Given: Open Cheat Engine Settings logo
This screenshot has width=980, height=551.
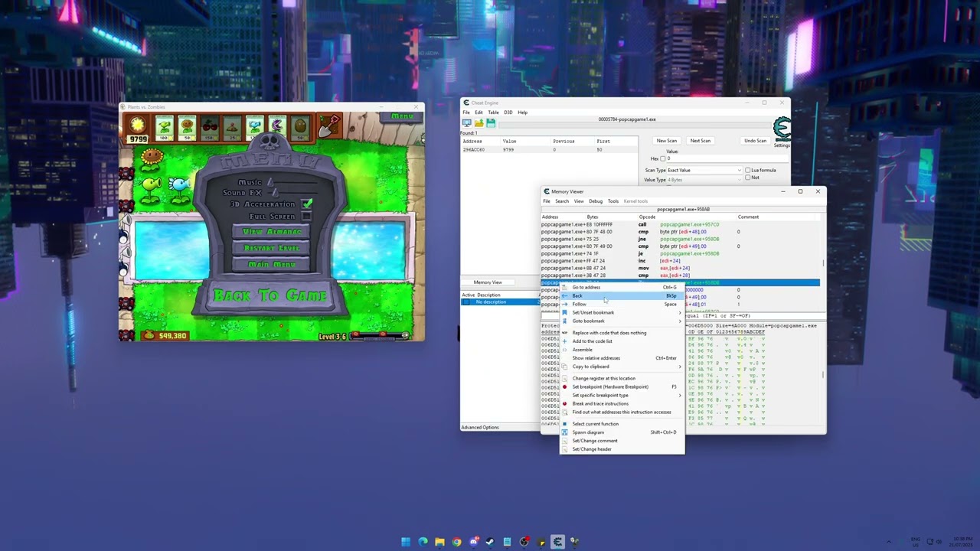Looking at the screenshot, I should click(x=782, y=130).
